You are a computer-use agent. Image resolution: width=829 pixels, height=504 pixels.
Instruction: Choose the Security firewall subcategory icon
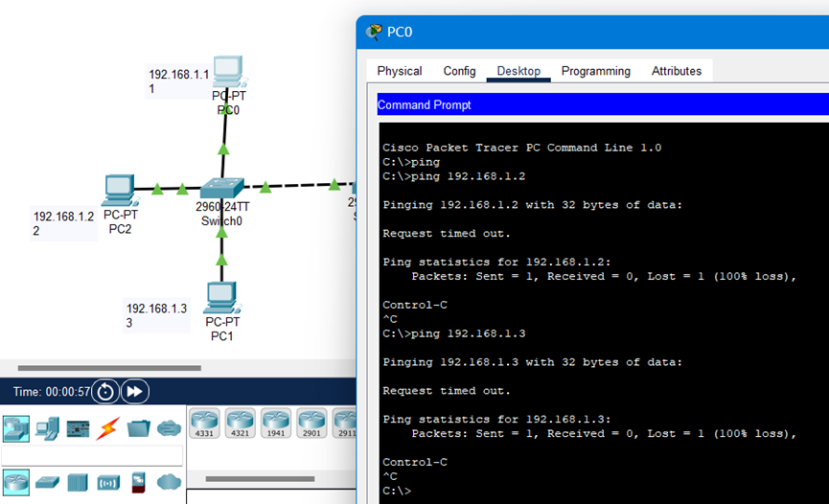click(x=139, y=482)
